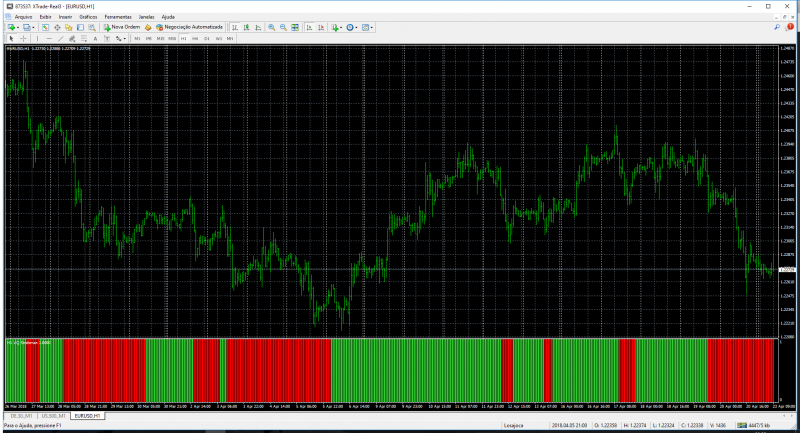
Task: Toggle chart auto scroll
Action: click(x=309, y=28)
